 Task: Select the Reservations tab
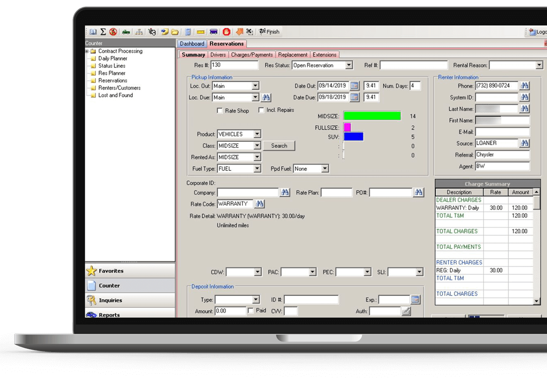[226, 43]
